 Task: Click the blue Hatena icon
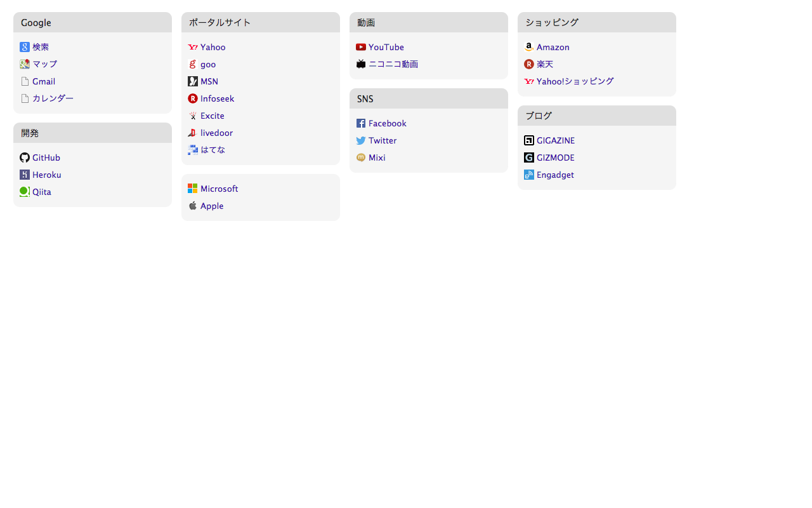pos(193,150)
